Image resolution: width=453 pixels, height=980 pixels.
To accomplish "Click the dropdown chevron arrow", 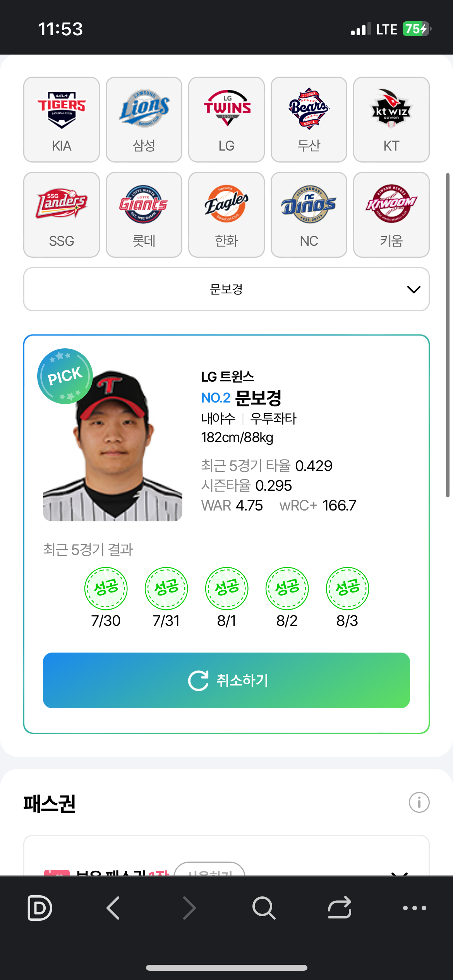I will [x=414, y=290].
